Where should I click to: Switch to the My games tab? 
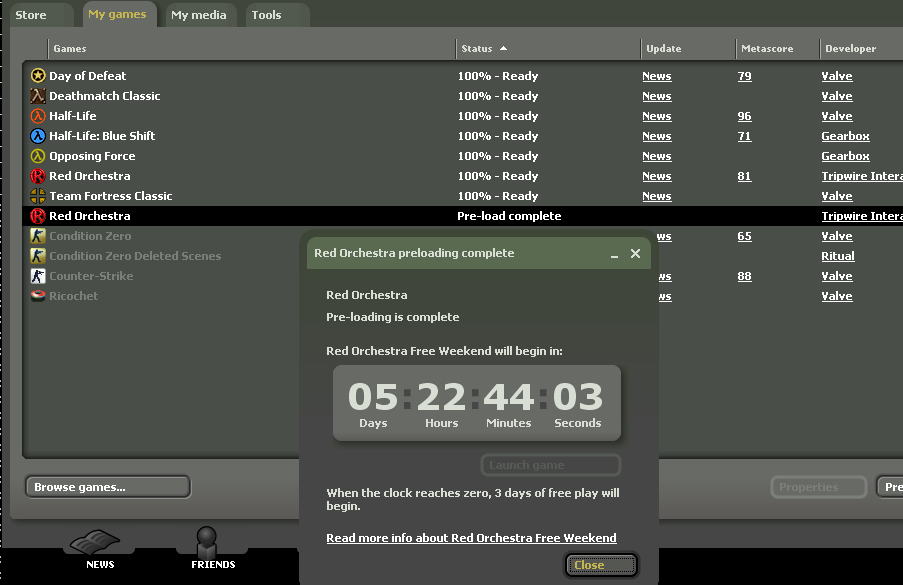(x=119, y=14)
